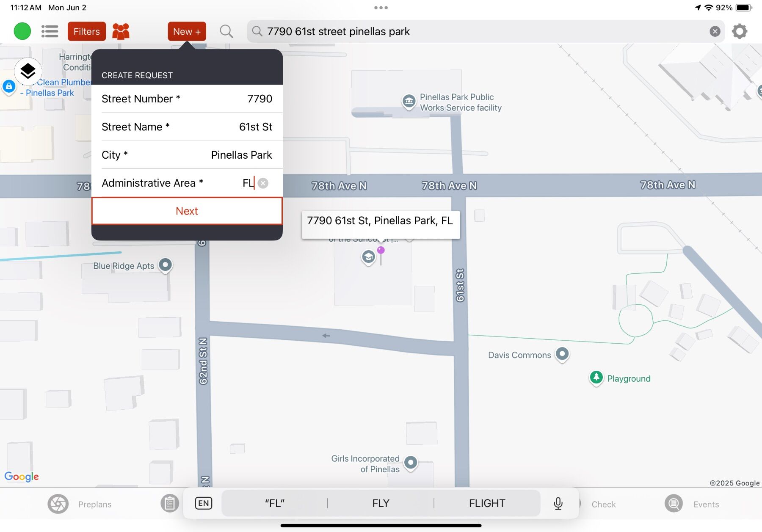The width and height of the screenshot is (762, 532).
Task: Select Girls Incorporated of Pinellas marker
Action: [411, 463]
